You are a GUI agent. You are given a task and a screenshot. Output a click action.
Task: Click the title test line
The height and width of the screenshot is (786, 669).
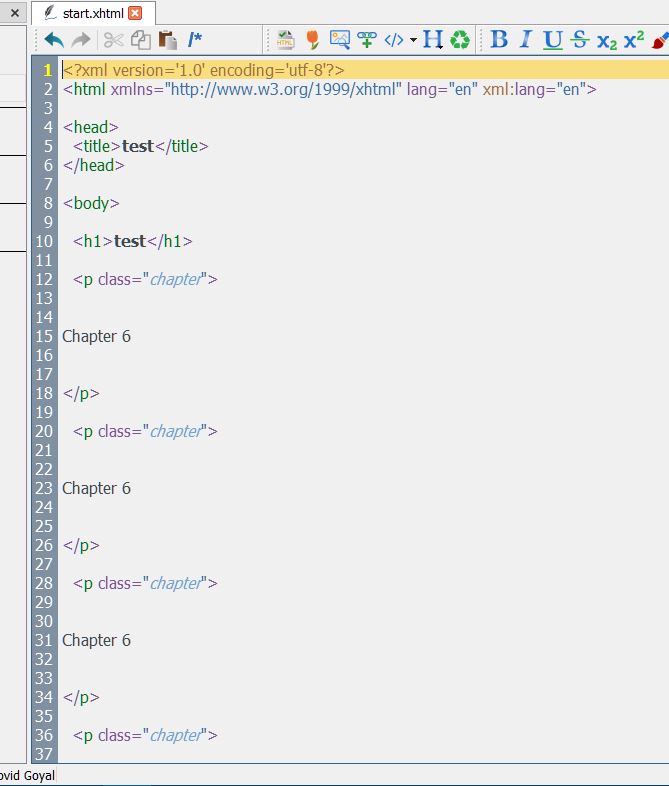(140, 146)
